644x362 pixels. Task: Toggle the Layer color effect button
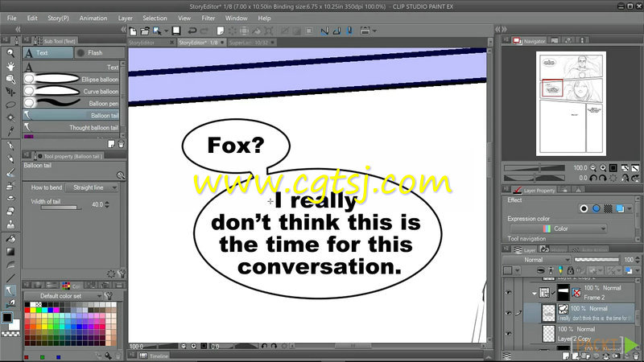620,209
